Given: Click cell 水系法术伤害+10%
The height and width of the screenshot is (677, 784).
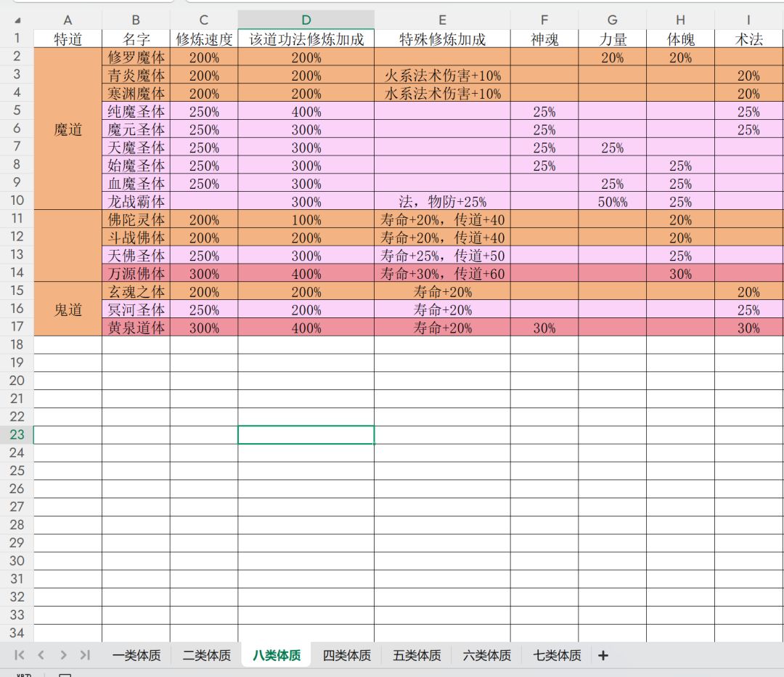Looking at the screenshot, I should pyautogui.click(x=442, y=93).
